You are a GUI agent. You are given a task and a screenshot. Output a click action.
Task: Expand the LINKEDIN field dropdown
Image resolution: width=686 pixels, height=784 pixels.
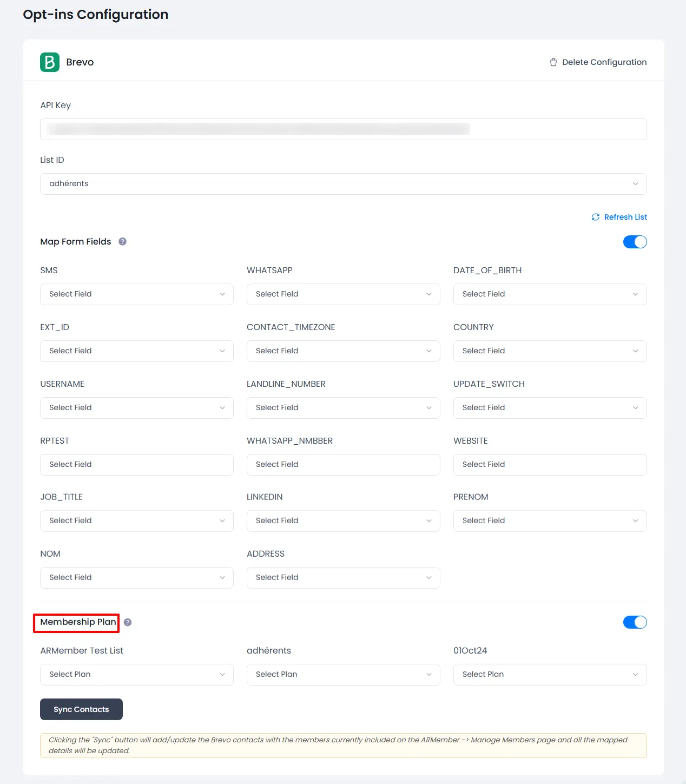[343, 521]
